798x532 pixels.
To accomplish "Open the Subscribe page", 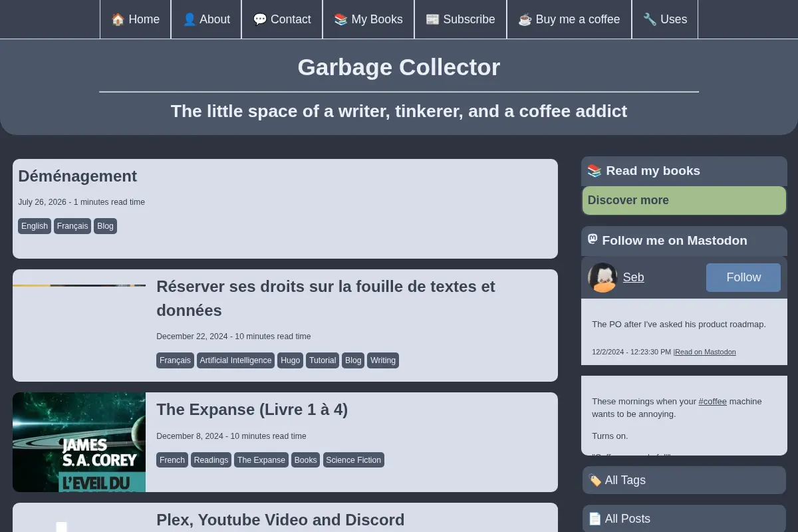I will click(x=460, y=19).
